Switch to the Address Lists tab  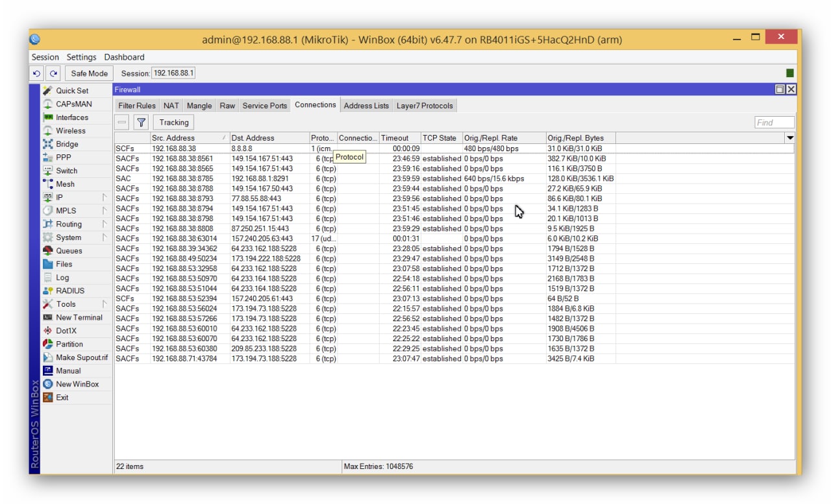366,106
